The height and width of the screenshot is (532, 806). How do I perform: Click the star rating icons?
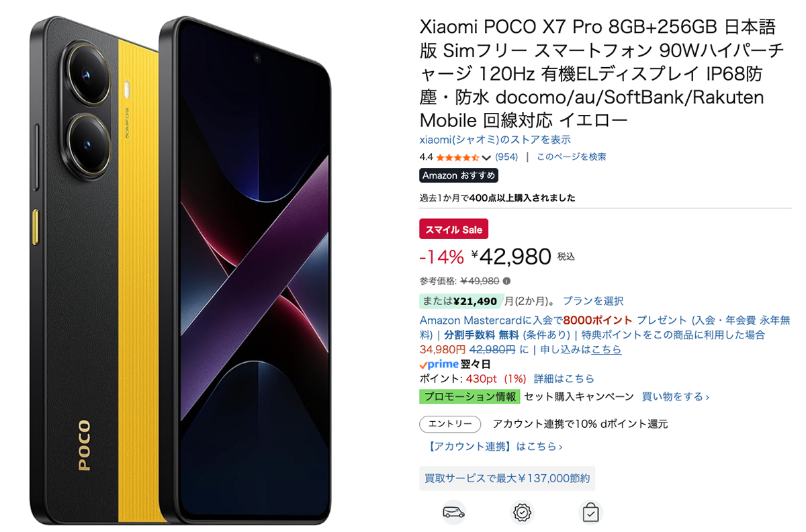(x=457, y=157)
